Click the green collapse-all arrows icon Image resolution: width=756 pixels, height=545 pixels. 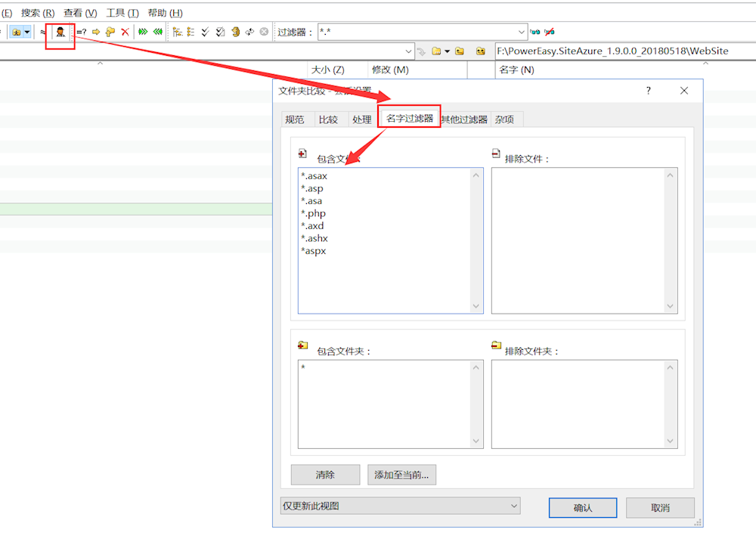click(x=156, y=32)
